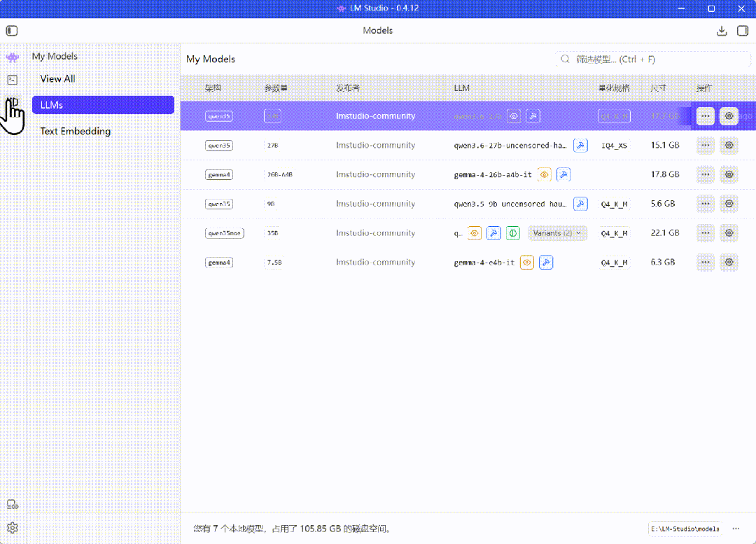The image size is (756, 544).
Task: Click Q4_K_M badge on 22.1 GB row
Action: [615, 233]
